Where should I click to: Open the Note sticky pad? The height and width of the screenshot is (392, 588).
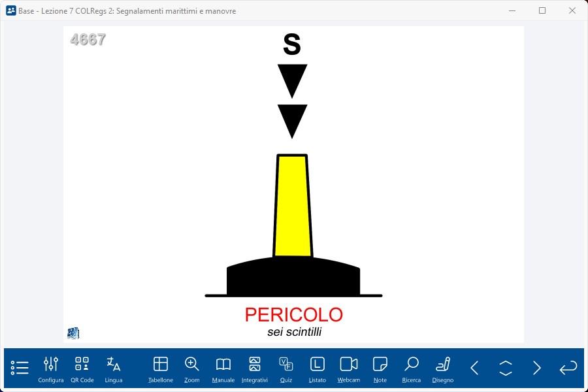click(380, 368)
